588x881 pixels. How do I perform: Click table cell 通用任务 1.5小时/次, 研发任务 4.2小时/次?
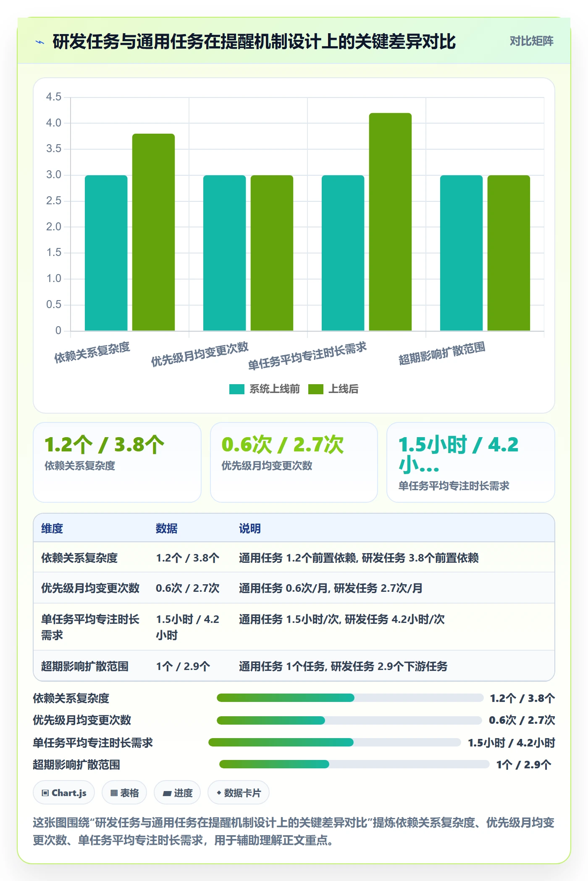[x=341, y=619]
